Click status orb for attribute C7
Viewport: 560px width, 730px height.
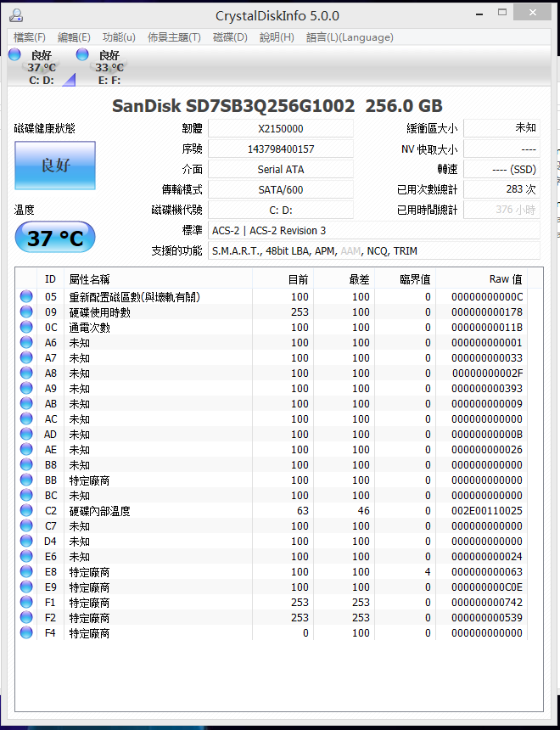click(26, 526)
